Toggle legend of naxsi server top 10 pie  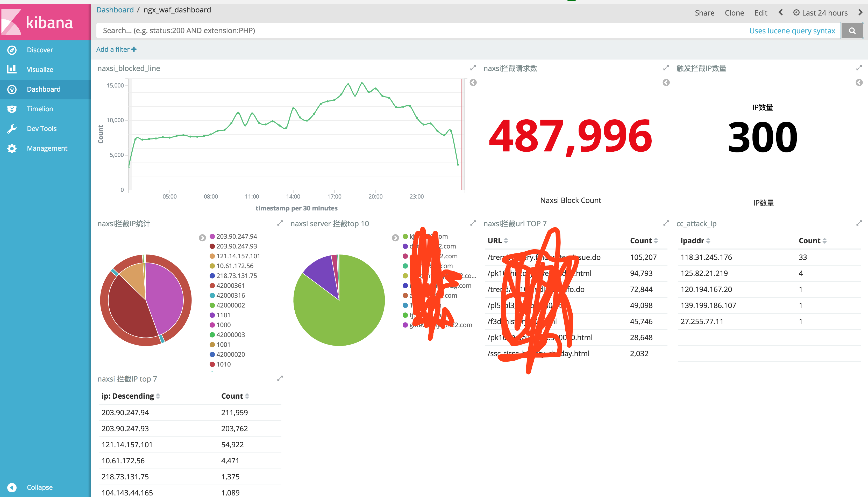click(x=395, y=238)
